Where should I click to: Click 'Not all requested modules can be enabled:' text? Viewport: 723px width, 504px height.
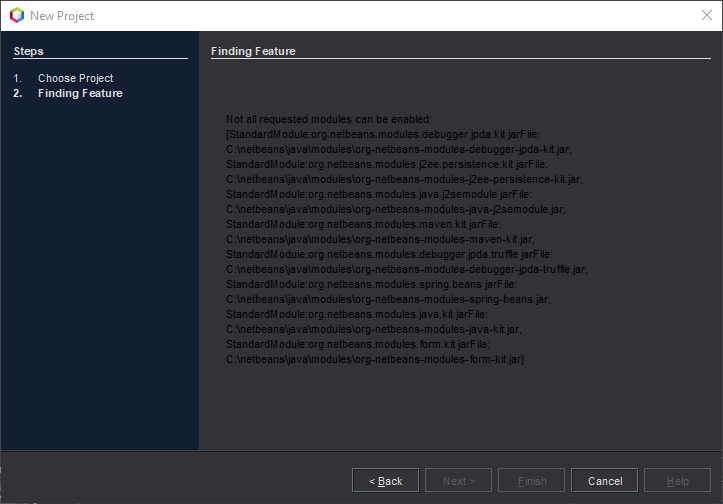[x=329, y=119]
